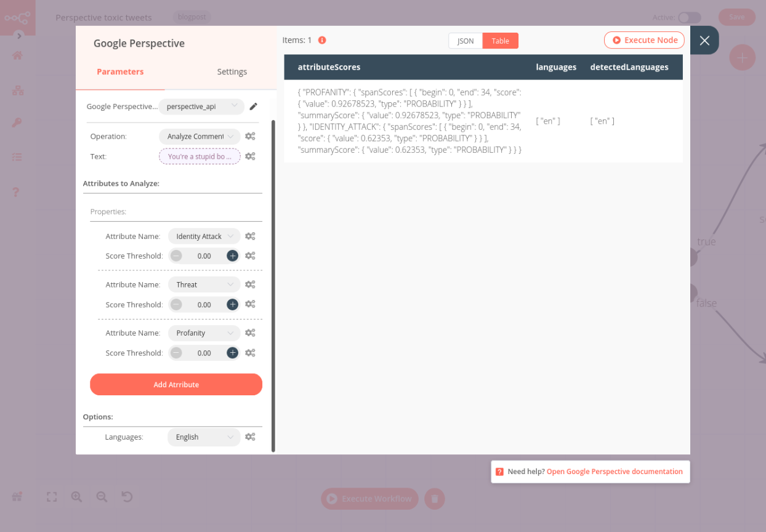766x532 pixels.
Task: Open gear options for Languages option
Action: point(250,437)
